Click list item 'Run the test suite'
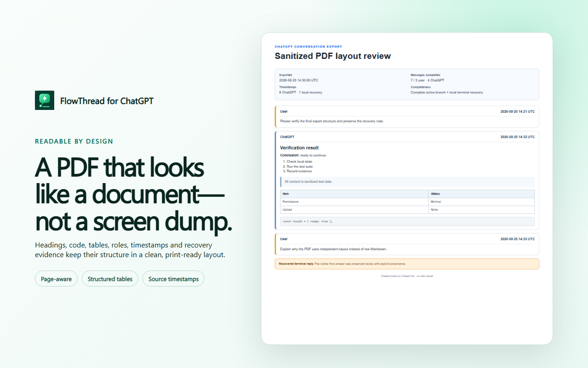 [300, 167]
